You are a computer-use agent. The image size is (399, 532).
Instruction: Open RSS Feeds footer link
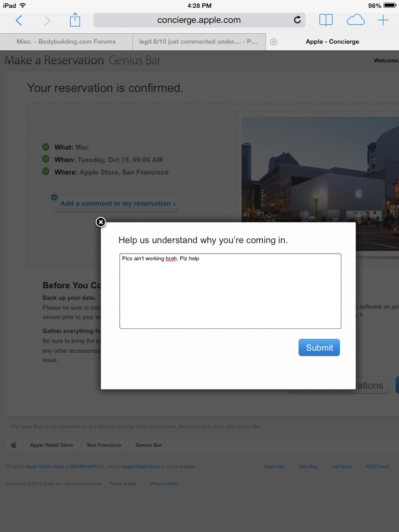[x=377, y=467]
